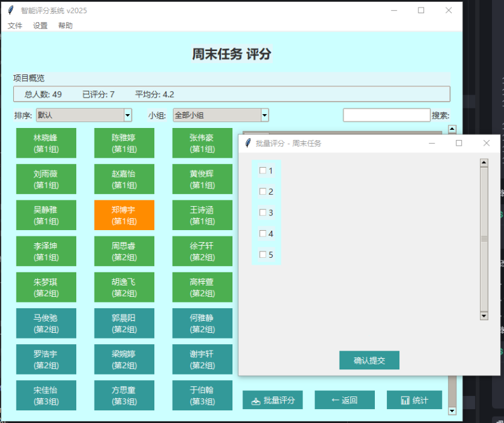Click the feather icon in batch scoring dialog
The image size is (504, 423).
[x=248, y=143]
